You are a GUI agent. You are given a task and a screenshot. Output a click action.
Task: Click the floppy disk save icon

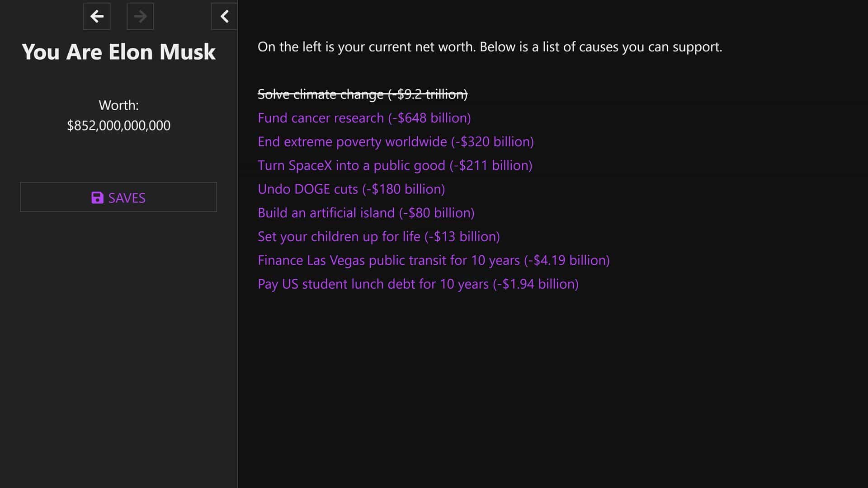97,198
